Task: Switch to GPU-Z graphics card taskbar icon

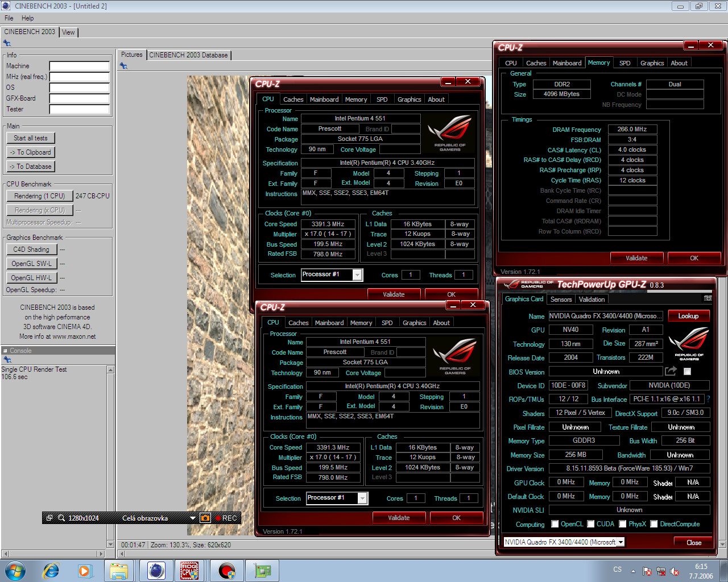Action: coord(262,571)
